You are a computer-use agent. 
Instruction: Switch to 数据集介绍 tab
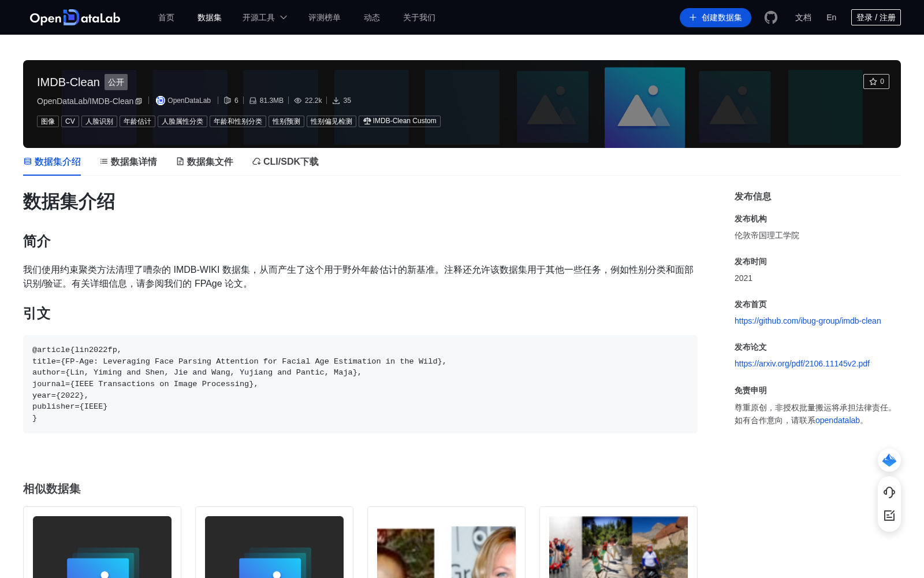[52, 162]
